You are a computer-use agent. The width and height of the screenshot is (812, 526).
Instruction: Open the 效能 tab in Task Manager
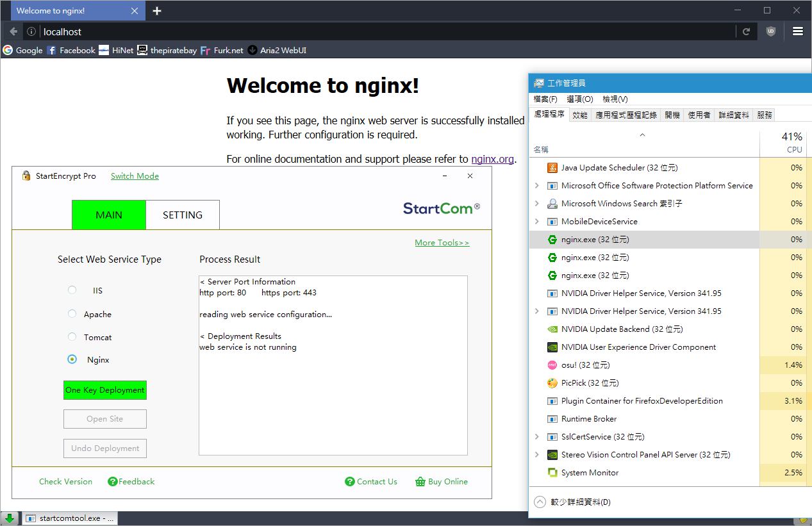(580, 115)
